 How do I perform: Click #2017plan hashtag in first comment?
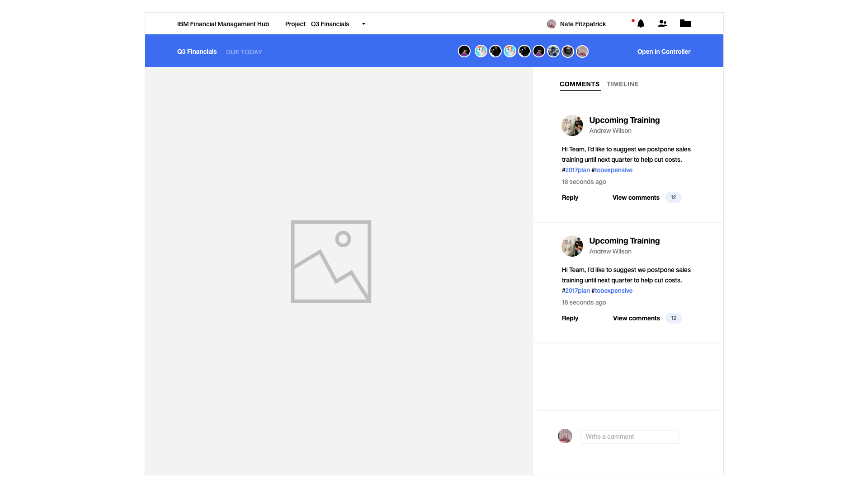click(576, 170)
